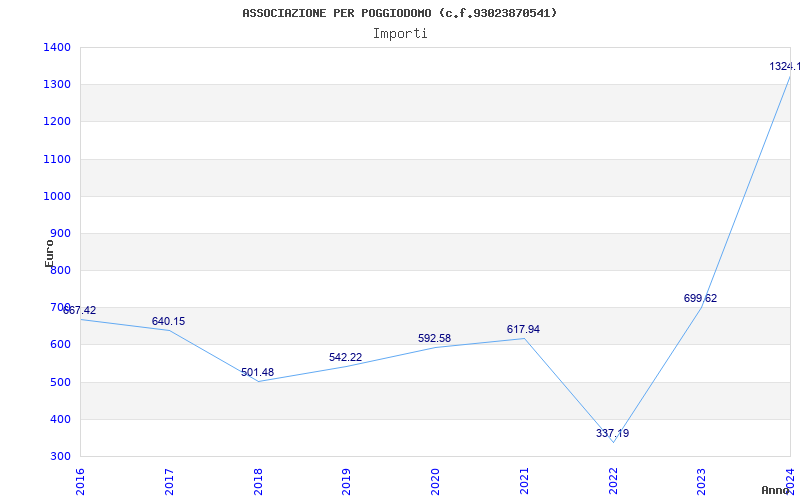This screenshot has width=800, height=500.
Task: Click the 1300 y-axis tick label
Action: [57, 84]
